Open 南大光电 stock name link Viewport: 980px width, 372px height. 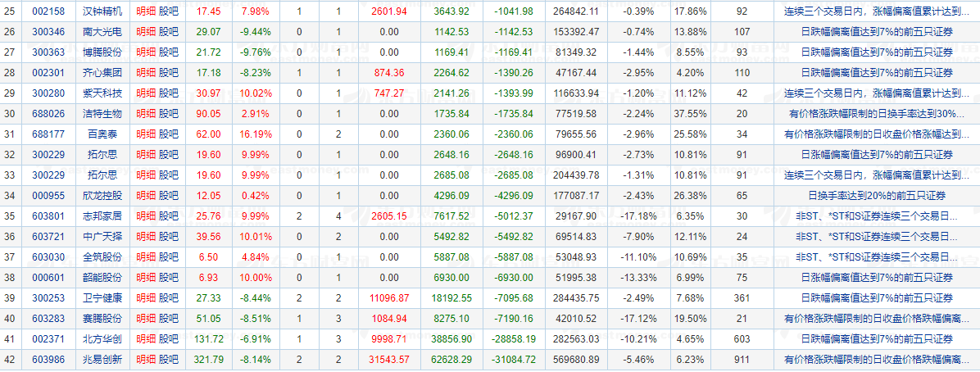click(x=102, y=31)
